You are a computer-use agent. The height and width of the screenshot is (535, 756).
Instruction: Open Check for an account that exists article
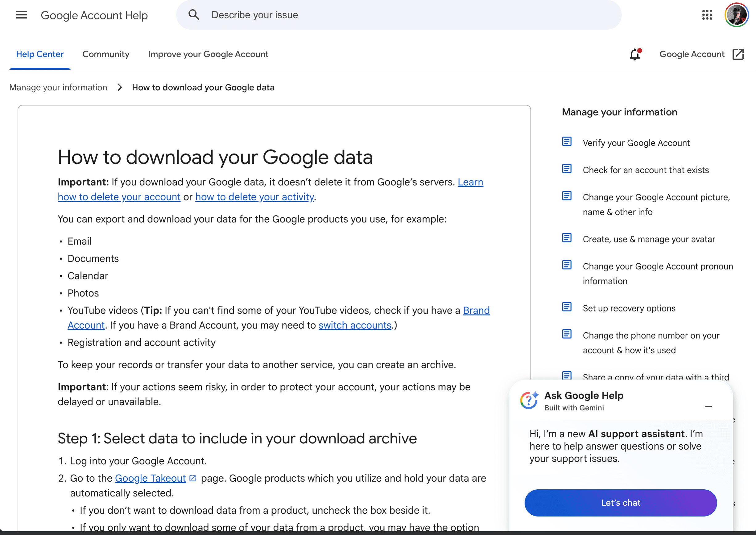(646, 170)
